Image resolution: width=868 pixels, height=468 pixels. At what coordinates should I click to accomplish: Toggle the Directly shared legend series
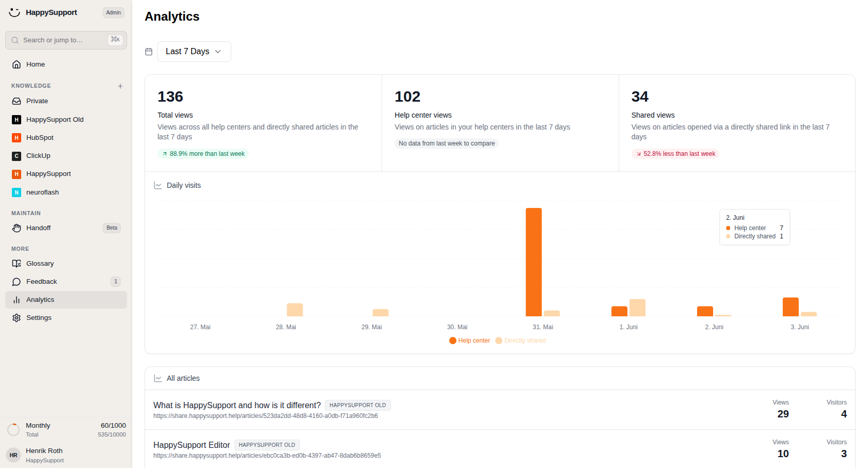tap(520, 341)
